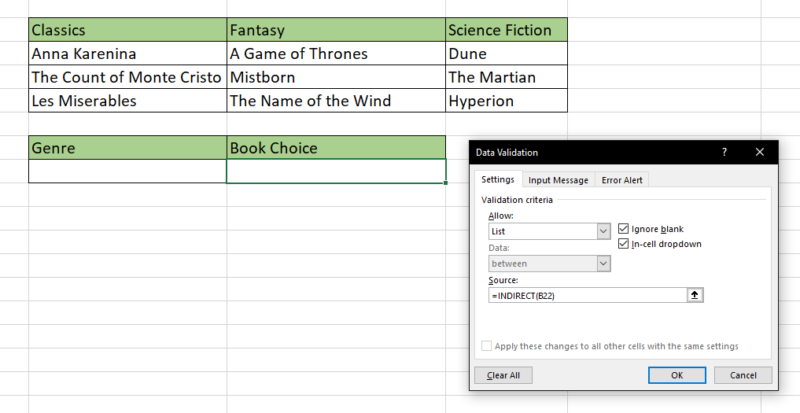Click the Cancel button
This screenshot has width=800, height=413.
(x=742, y=375)
